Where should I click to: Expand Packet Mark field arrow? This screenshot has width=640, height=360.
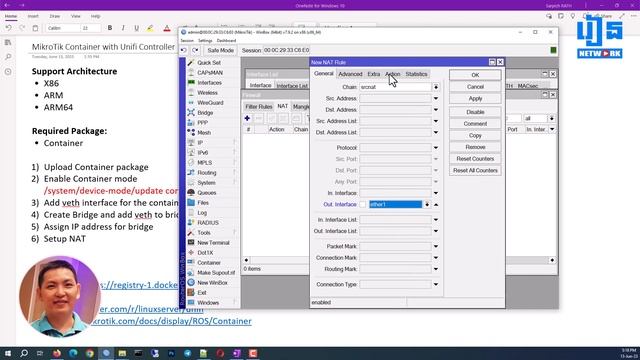436,247
